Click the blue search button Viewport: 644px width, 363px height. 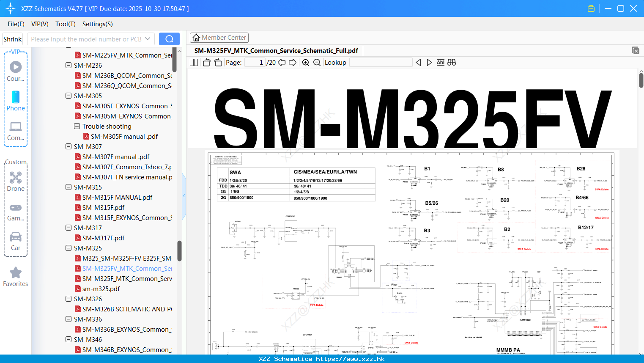[x=169, y=39]
